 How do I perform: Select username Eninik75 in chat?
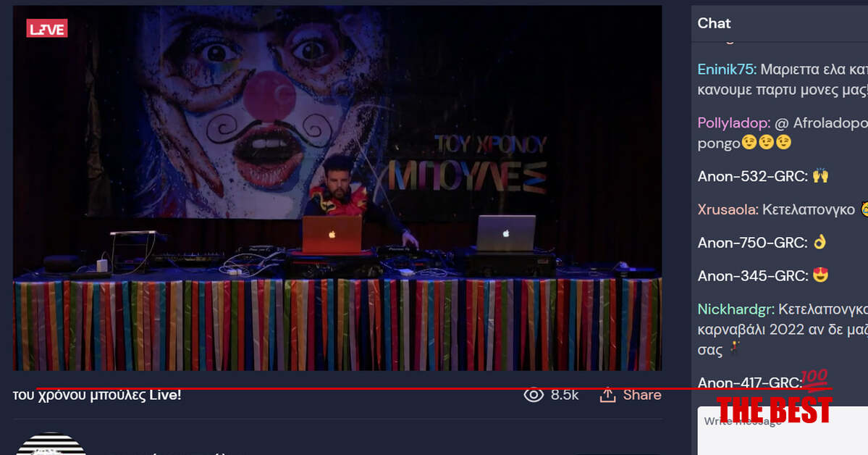pos(726,70)
